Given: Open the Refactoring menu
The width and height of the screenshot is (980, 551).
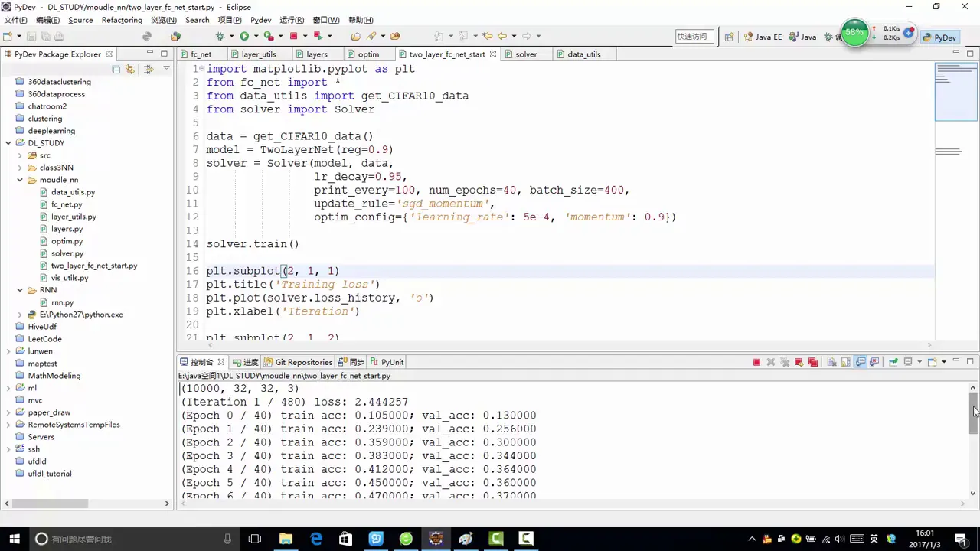Looking at the screenshot, I should 122,20.
